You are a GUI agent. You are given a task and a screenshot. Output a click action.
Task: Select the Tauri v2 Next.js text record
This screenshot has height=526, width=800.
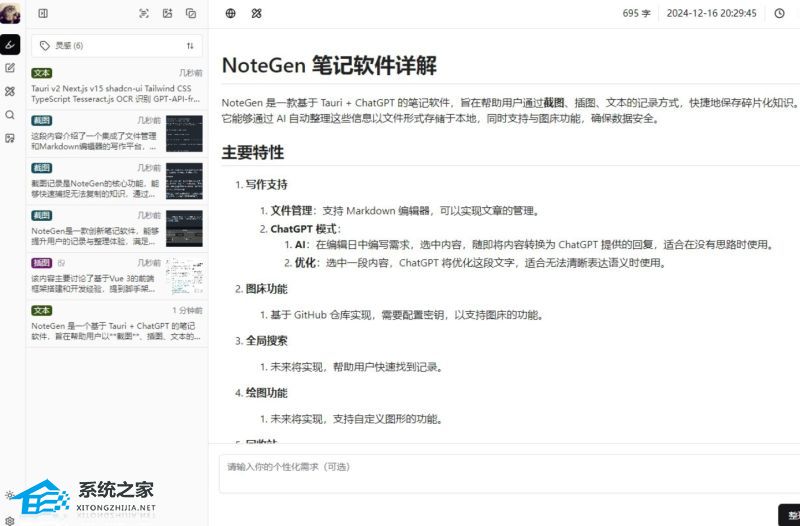(117, 86)
